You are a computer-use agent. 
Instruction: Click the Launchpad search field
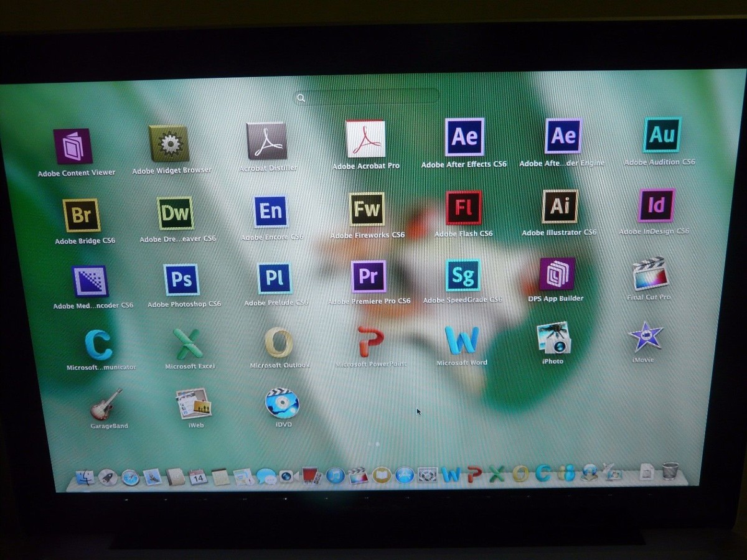[x=366, y=97]
